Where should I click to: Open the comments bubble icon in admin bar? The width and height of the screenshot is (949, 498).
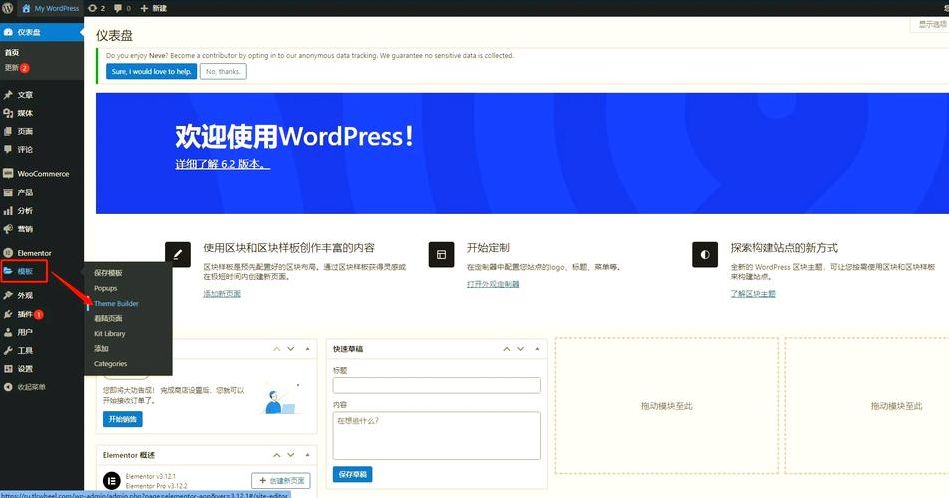tap(122, 8)
